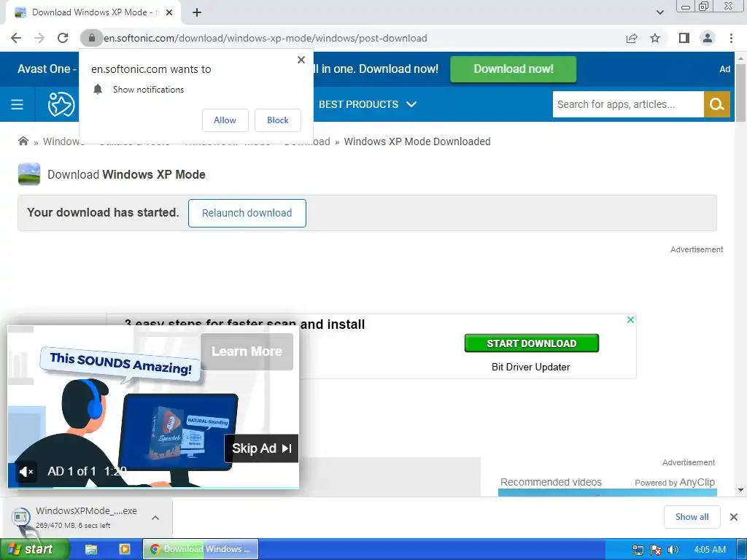The height and width of the screenshot is (560, 747).
Task: Close the Bit Driver Updater ad
Action: (x=630, y=320)
